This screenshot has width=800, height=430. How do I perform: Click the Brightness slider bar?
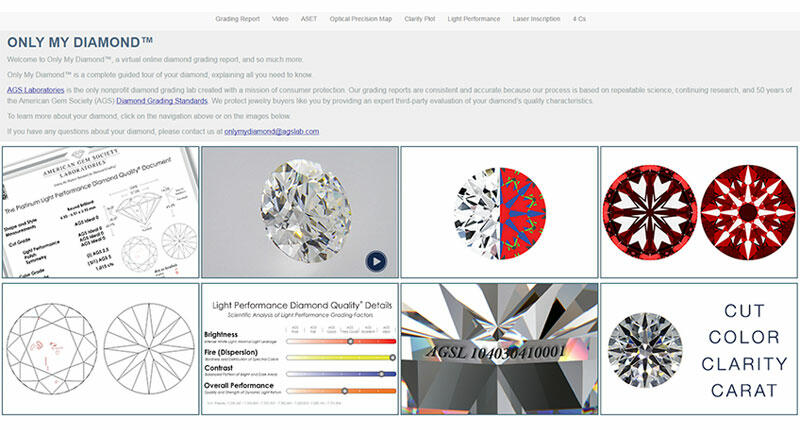click(x=342, y=340)
